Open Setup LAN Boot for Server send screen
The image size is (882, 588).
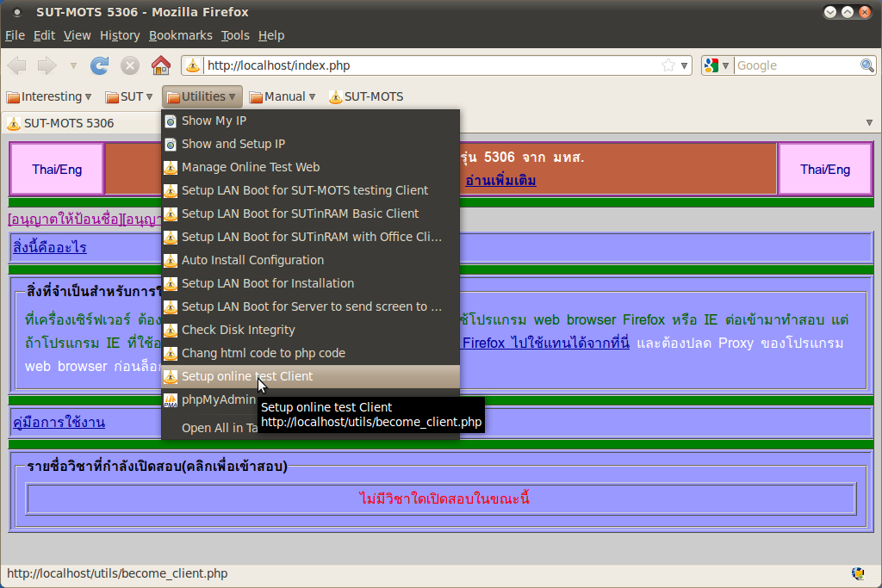pos(310,306)
